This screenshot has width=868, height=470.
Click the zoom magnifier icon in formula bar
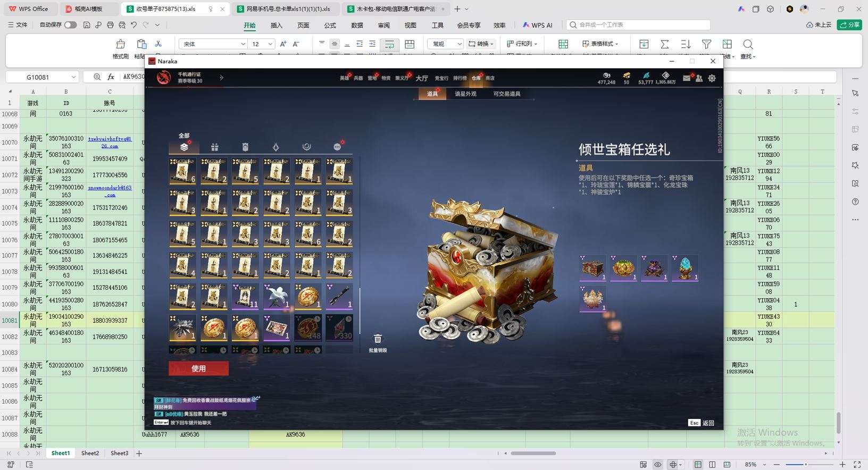pyautogui.click(x=97, y=77)
